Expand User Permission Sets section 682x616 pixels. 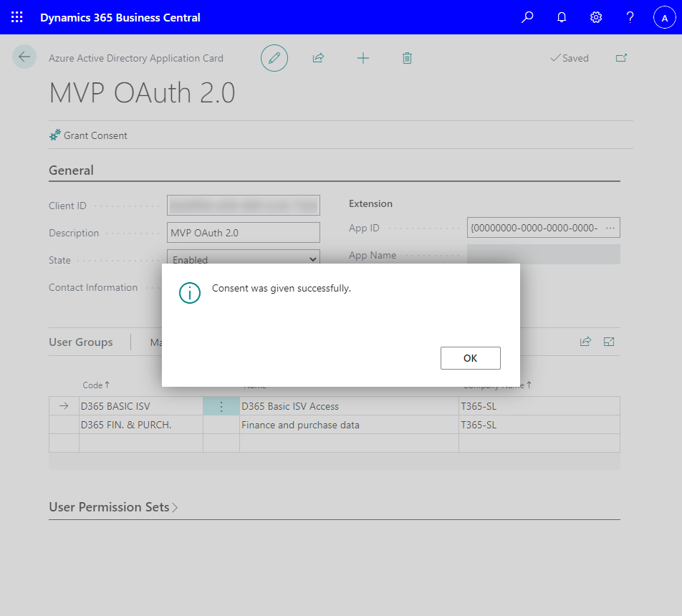pos(113,507)
